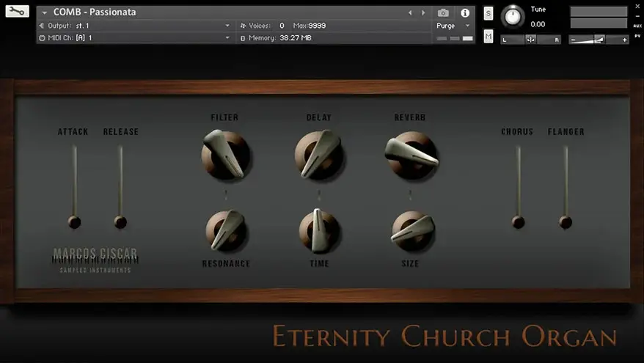Solo the instrument with the S button
The width and height of the screenshot is (644, 363).
point(489,13)
